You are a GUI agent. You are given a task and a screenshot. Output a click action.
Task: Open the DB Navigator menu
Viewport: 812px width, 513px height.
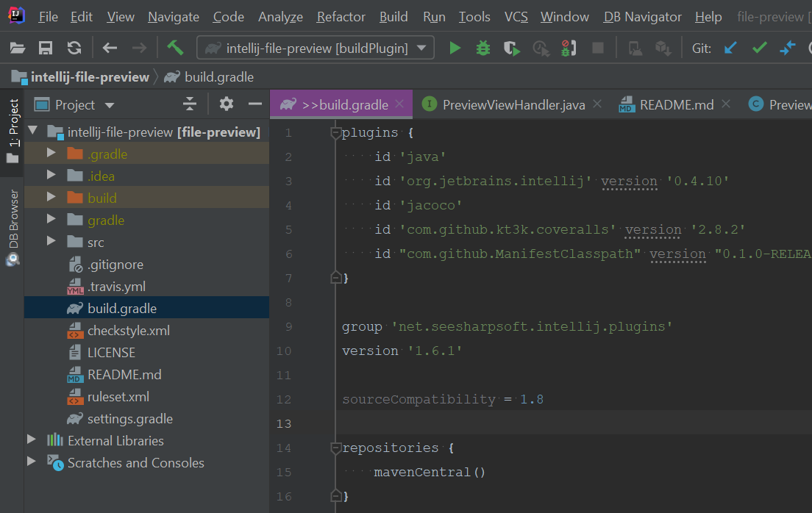click(x=642, y=17)
